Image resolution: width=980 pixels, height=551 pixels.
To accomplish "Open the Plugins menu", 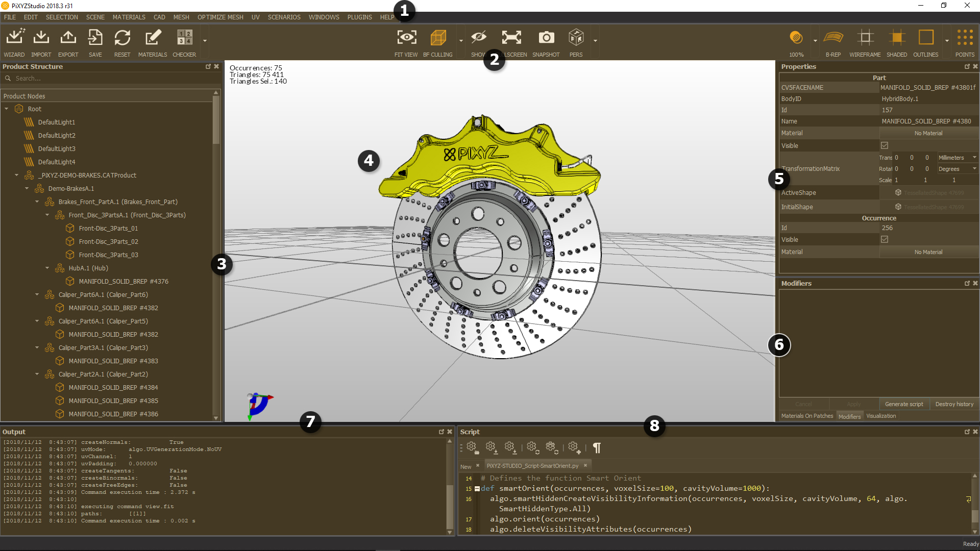I will point(359,17).
